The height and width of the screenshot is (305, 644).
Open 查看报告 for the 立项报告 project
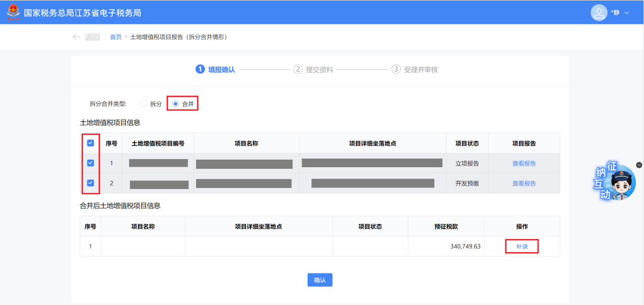click(524, 164)
